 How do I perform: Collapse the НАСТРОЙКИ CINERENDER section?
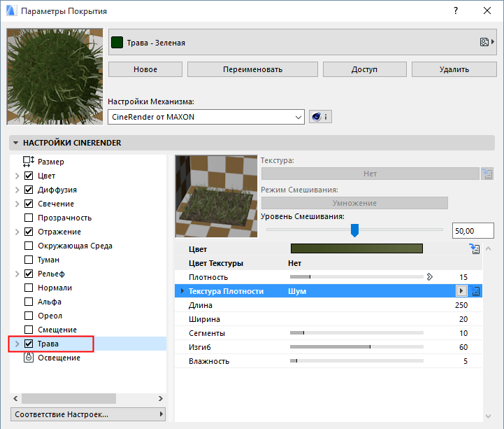coord(15,143)
